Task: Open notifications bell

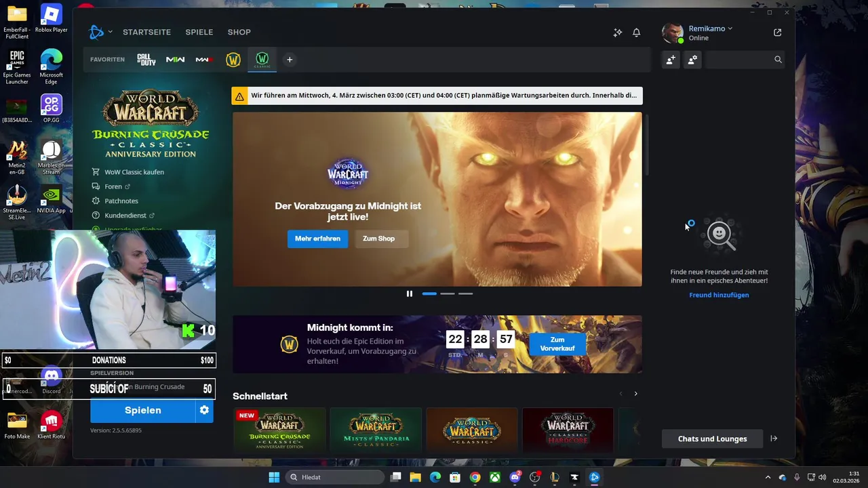Action: pos(637,32)
